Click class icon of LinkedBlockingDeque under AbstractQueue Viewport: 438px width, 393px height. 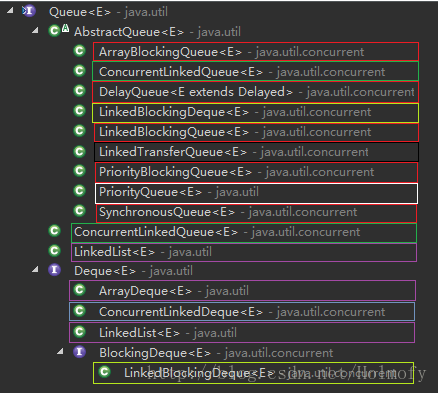click(x=79, y=111)
